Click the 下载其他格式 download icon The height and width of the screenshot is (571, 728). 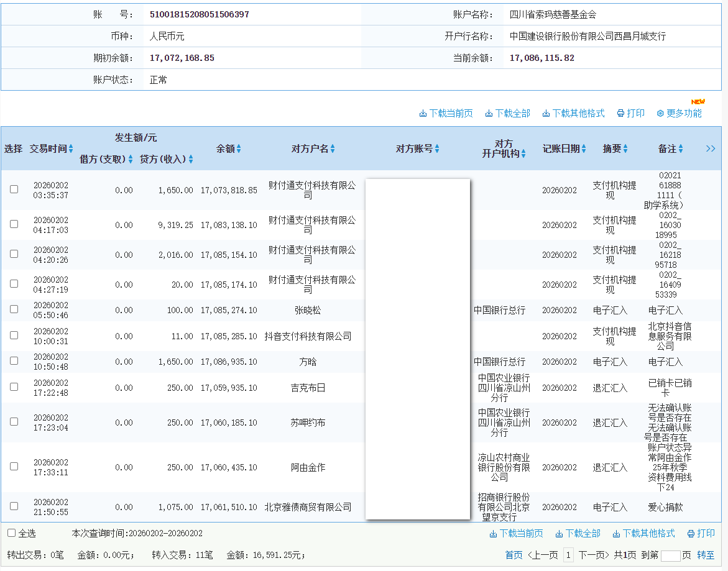pos(545,113)
